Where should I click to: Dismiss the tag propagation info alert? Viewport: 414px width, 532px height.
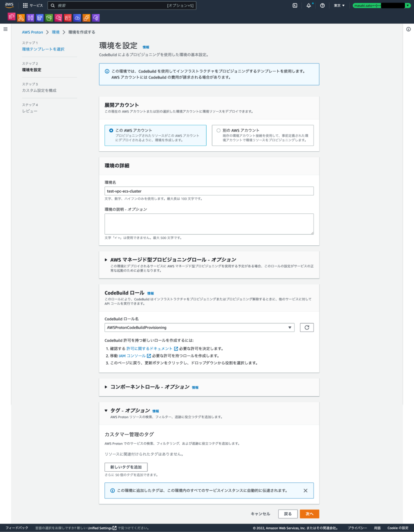pyautogui.click(x=305, y=491)
